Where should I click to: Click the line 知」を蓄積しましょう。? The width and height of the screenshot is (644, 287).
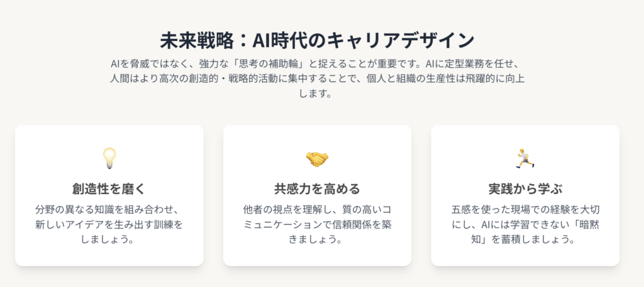coord(525,240)
